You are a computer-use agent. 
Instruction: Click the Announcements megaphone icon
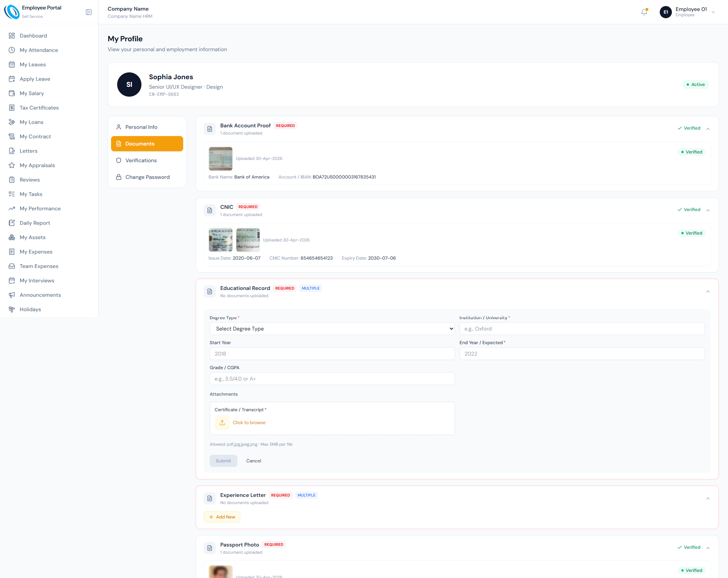pyautogui.click(x=12, y=295)
